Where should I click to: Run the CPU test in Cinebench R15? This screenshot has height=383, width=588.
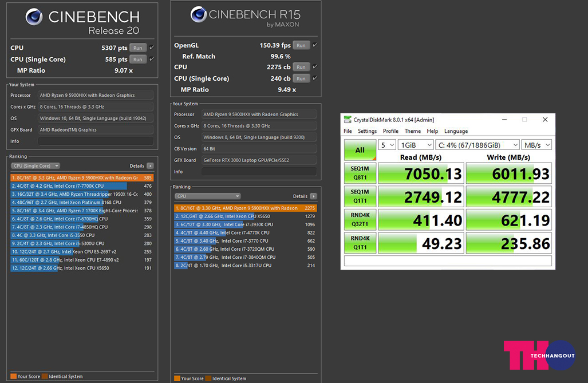(301, 67)
